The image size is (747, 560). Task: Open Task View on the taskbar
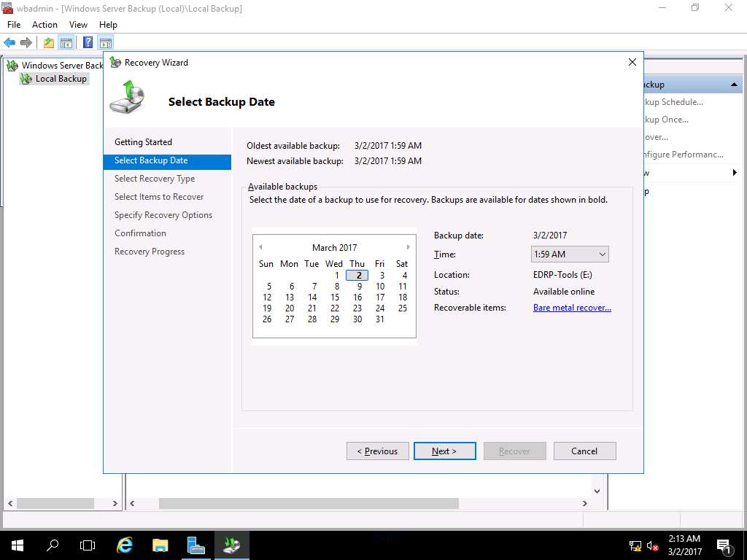pos(88,545)
